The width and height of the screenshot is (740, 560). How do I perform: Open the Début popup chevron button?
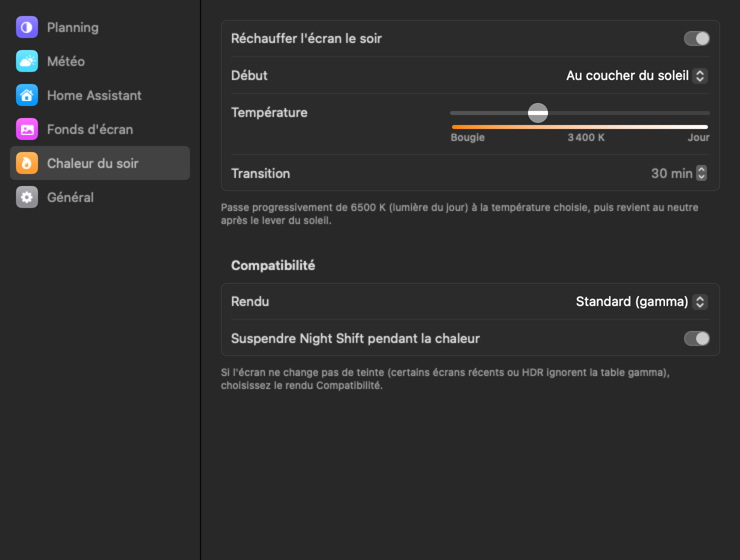point(700,75)
